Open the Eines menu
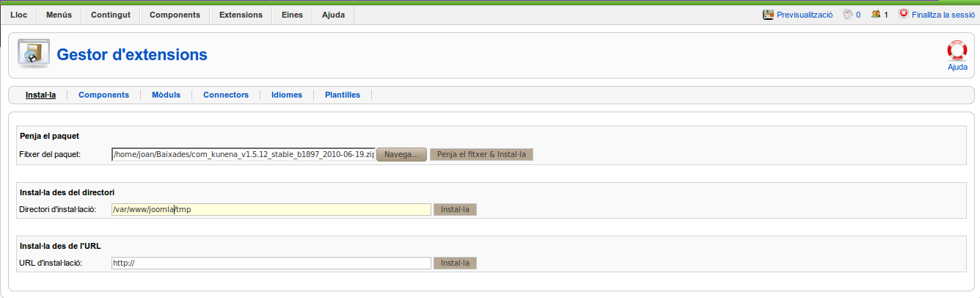 [292, 15]
